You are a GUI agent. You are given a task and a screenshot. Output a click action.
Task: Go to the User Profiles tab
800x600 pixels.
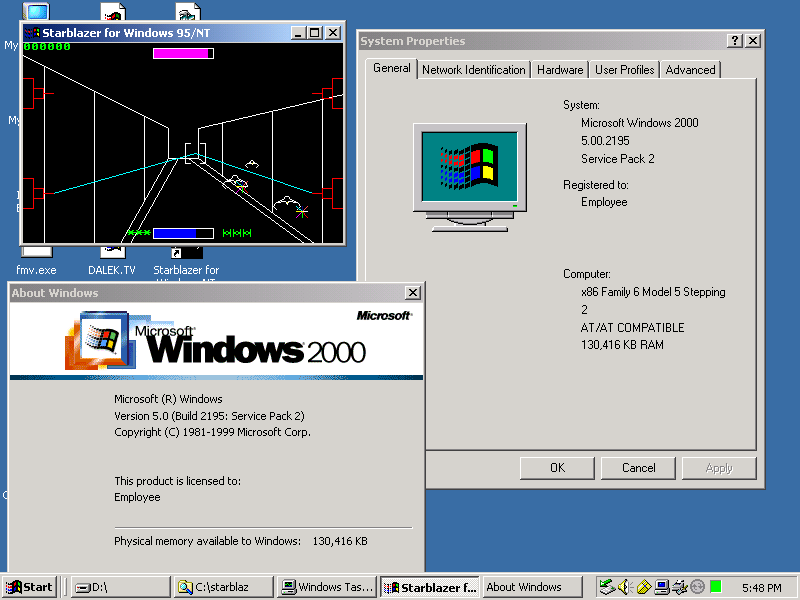(624, 70)
